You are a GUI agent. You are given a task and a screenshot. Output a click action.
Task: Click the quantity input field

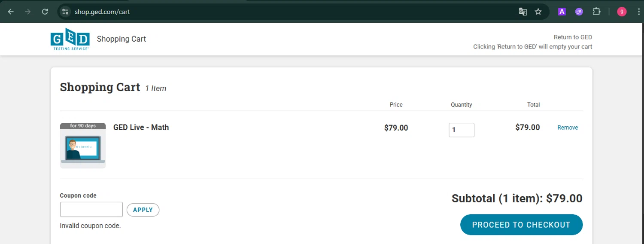click(x=462, y=130)
